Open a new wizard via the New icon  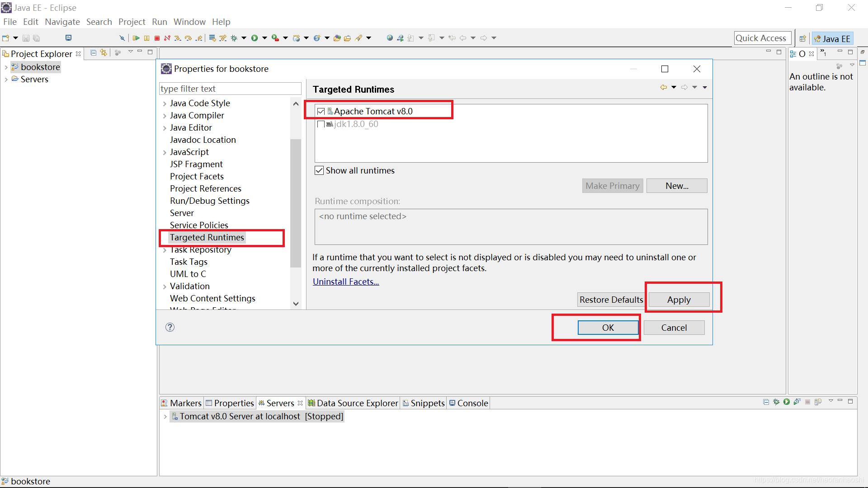(x=6, y=38)
